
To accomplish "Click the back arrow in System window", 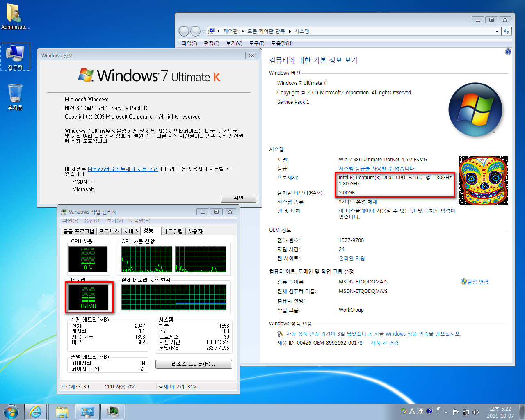I will [x=184, y=31].
